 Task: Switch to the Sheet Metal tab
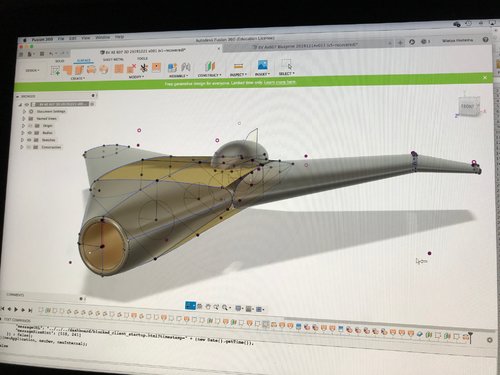point(113,60)
